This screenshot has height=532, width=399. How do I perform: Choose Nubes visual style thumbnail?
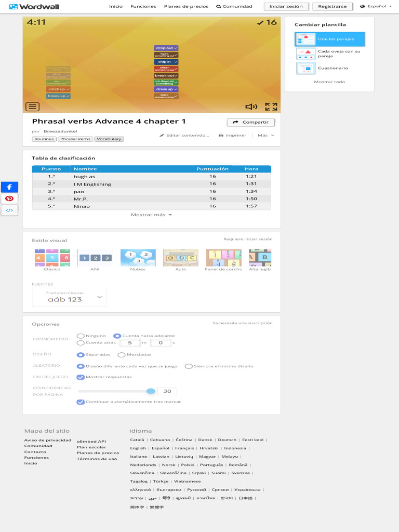click(x=138, y=258)
